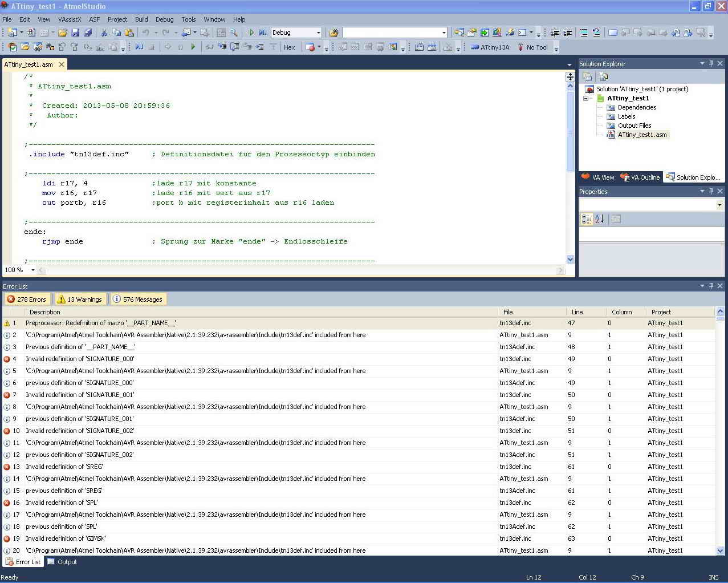728x583 pixels.
Task: Collapse the ATtiny_test1 project node
Action: (585, 98)
